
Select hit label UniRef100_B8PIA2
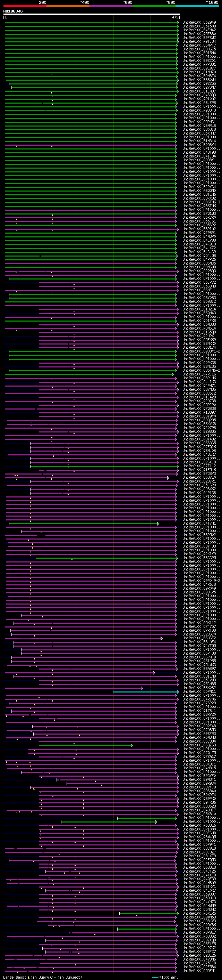pos(199,229)
